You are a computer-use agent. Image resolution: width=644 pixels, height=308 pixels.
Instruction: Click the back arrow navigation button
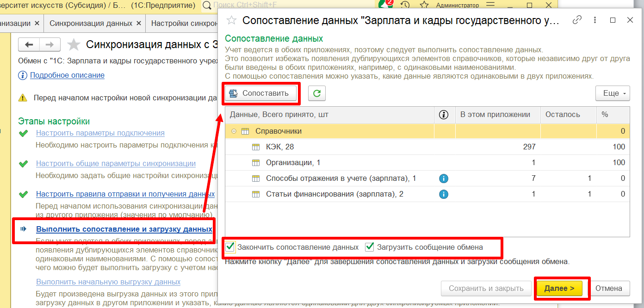tap(29, 45)
